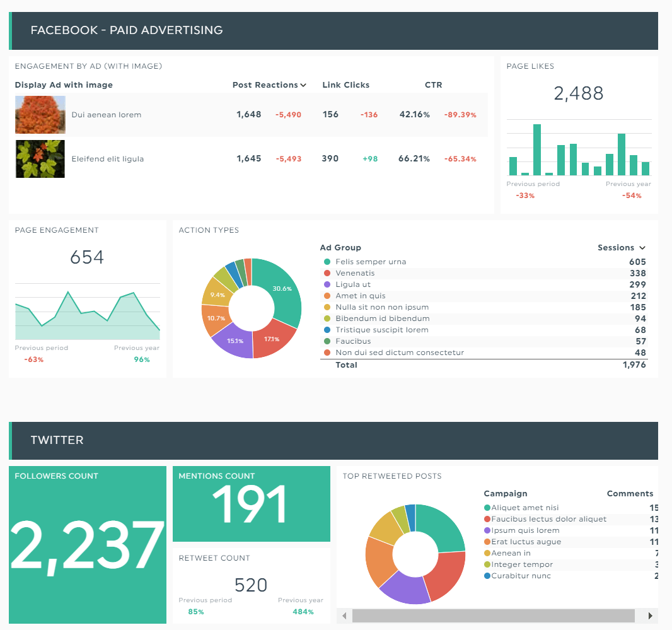Viewport: 672px width, 630px height.
Task: Click Page Likes previous period -33%
Action: [x=525, y=195]
